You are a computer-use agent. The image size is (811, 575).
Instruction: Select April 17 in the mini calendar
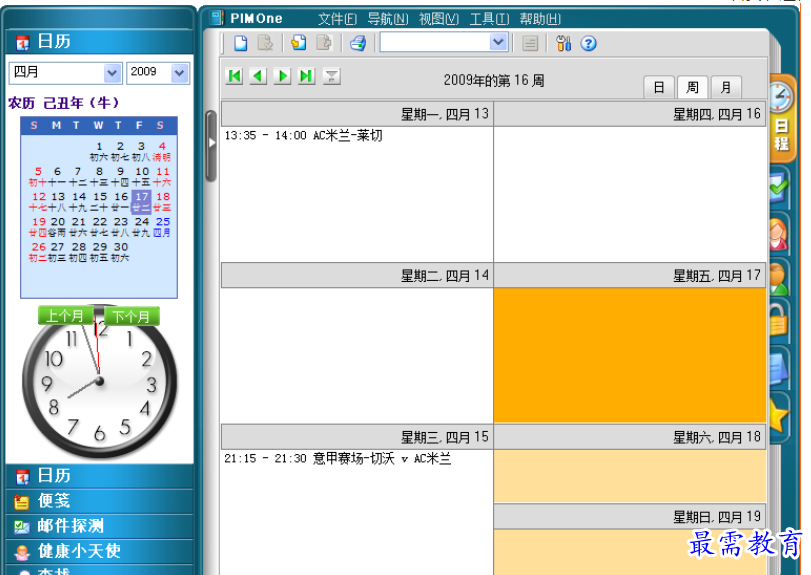[142, 202]
